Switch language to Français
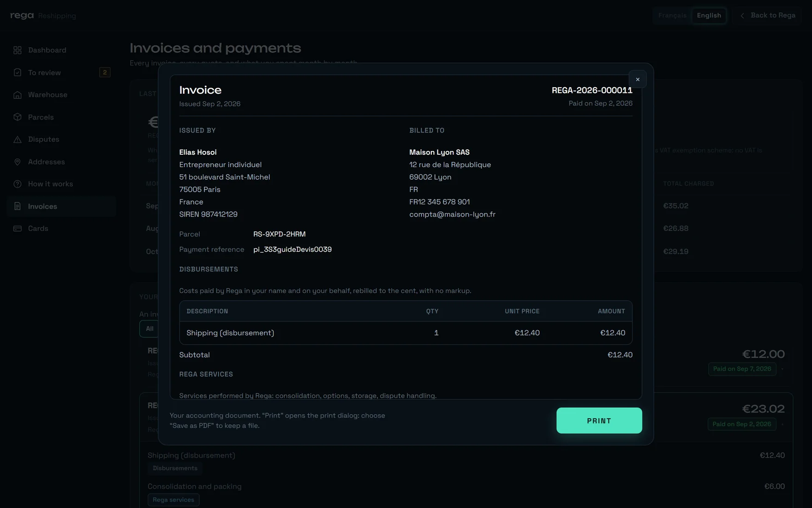 pos(672,16)
